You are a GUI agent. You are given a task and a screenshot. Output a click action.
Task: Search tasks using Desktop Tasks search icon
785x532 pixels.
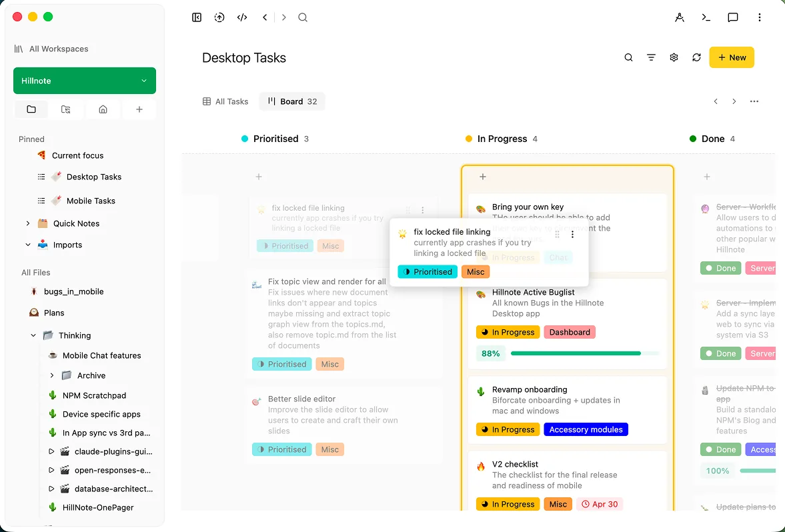pyautogui.click(x=628, y=57)
